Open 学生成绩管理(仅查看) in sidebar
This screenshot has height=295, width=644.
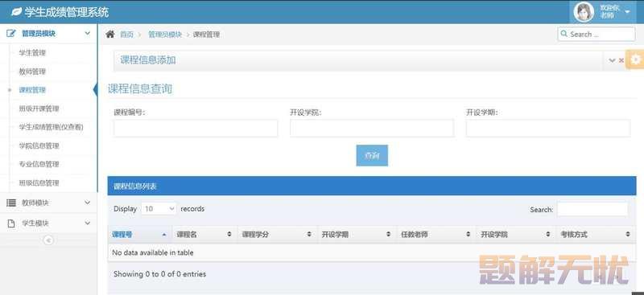pos(51,127)
